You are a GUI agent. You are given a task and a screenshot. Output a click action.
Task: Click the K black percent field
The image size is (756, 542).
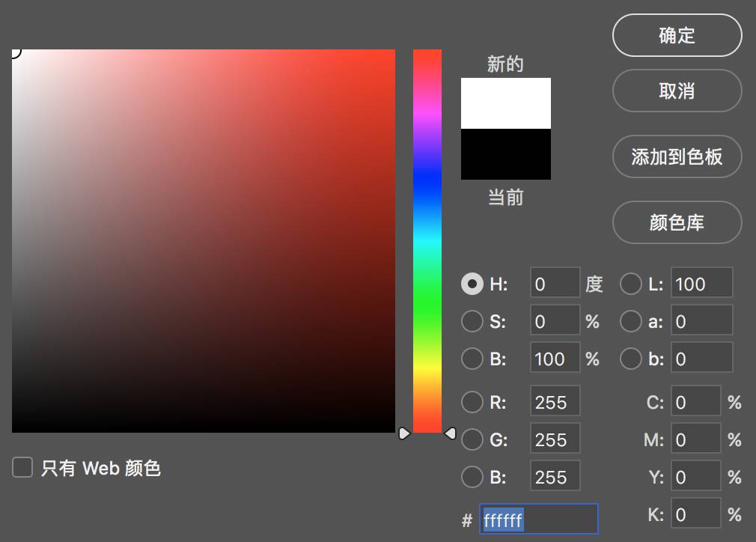(695, 514)
